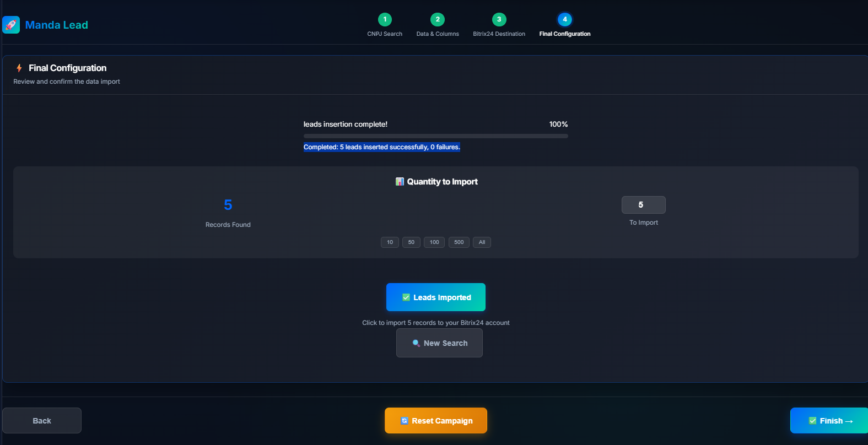Click the refresh icon in Reset Campaign
868x445 pixels.
(x=405, y=421)
